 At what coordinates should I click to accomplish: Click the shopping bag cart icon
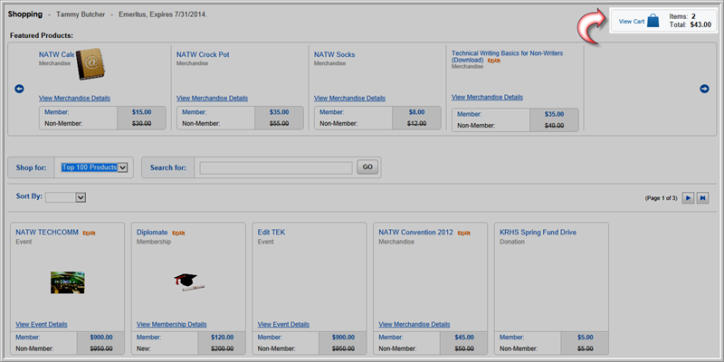point(653,21)
